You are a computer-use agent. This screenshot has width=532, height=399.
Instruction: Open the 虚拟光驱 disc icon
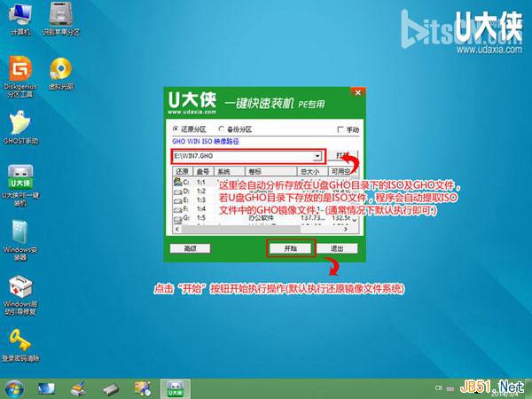pos(61,74)
